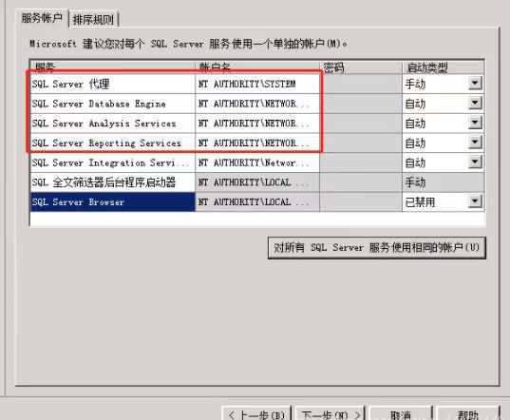Click the 取消 button
Viewport: 510px width, 420px height.
tap(401, 413)
